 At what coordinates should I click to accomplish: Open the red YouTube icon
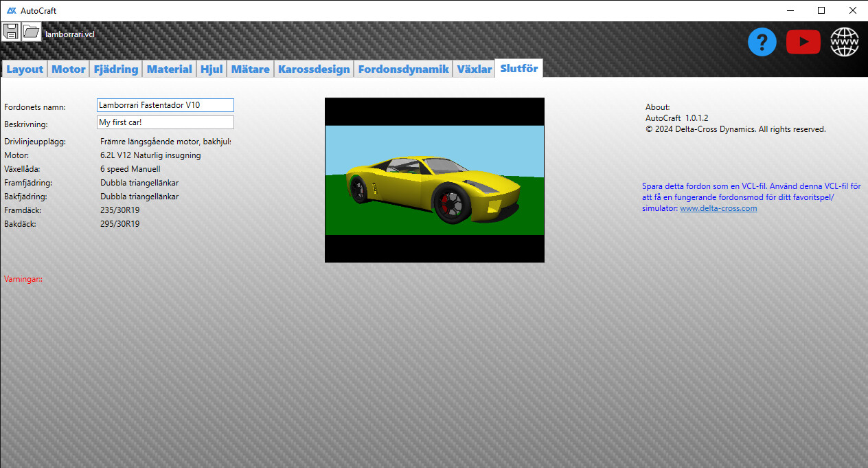803,43
